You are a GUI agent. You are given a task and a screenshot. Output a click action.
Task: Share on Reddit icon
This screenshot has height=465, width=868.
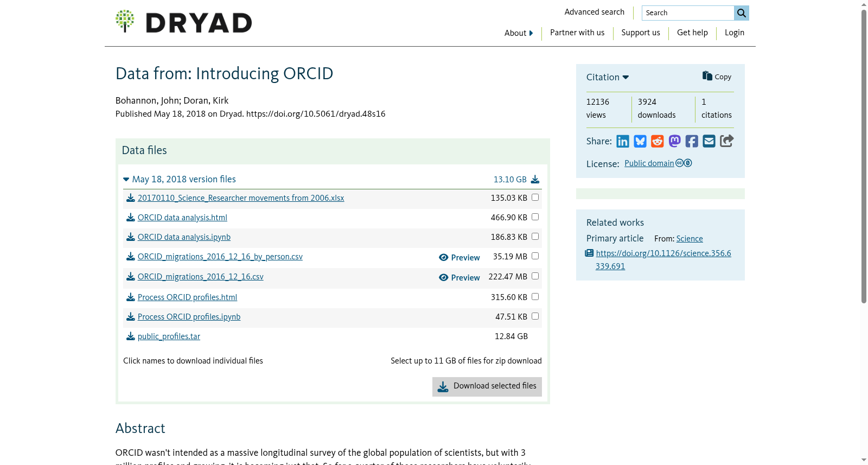pos(658,142)
